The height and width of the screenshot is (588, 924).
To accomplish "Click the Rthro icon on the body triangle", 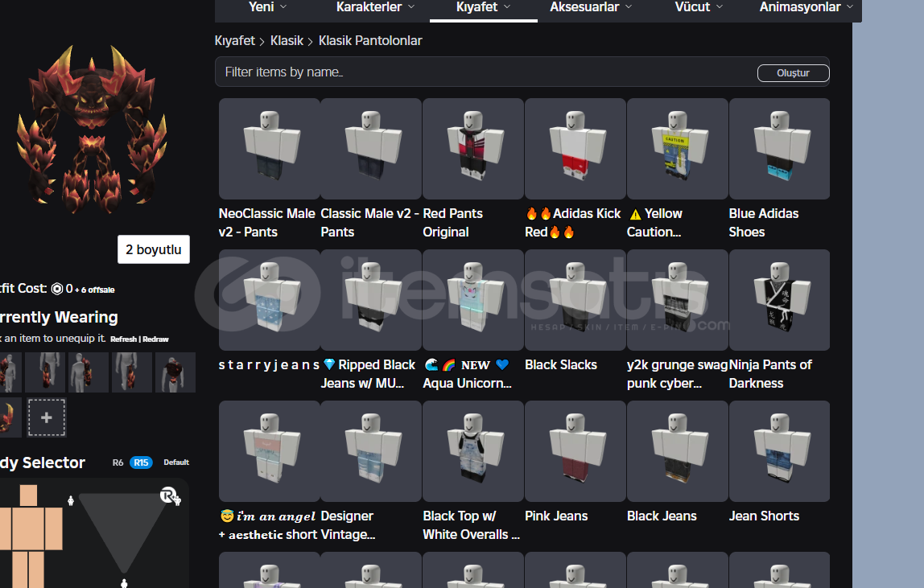I will click(170, 496).
